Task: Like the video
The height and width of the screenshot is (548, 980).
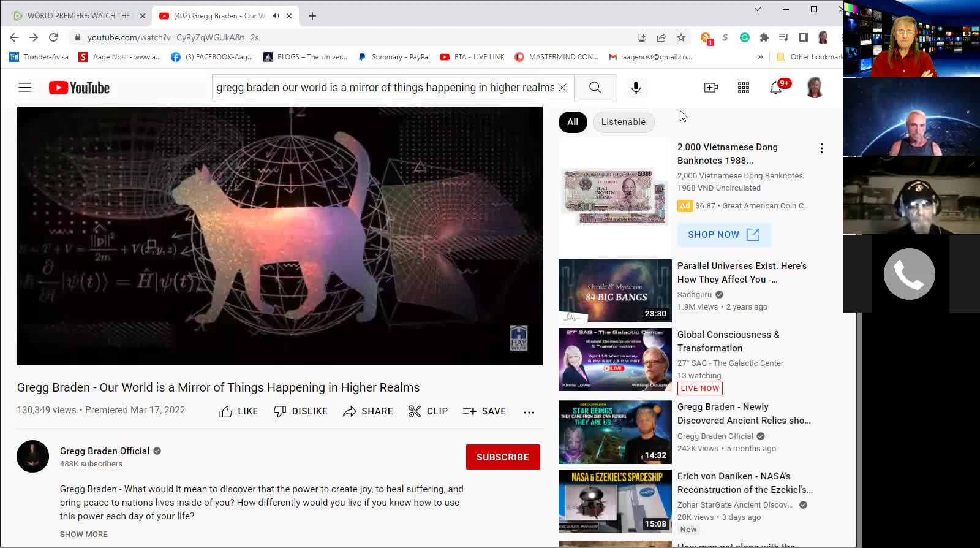Action: (x=238, y=411)
